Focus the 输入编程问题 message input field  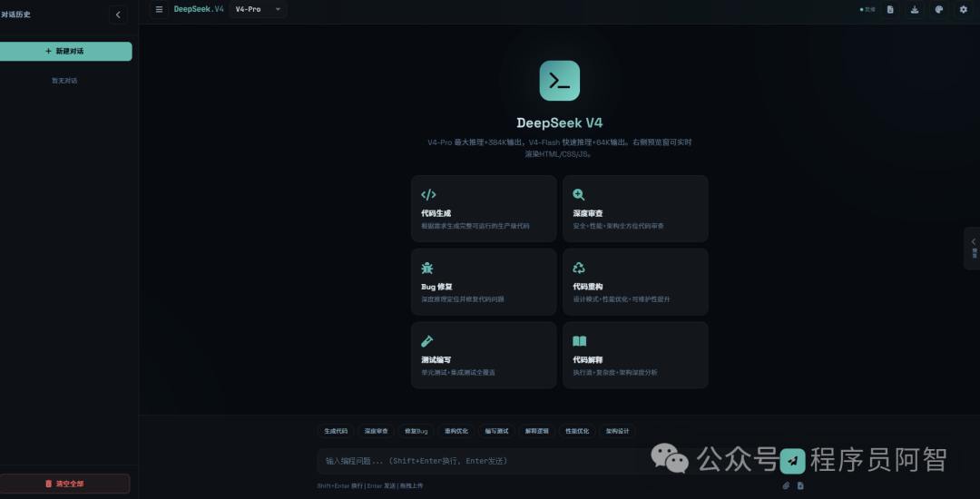coord(547,461)
